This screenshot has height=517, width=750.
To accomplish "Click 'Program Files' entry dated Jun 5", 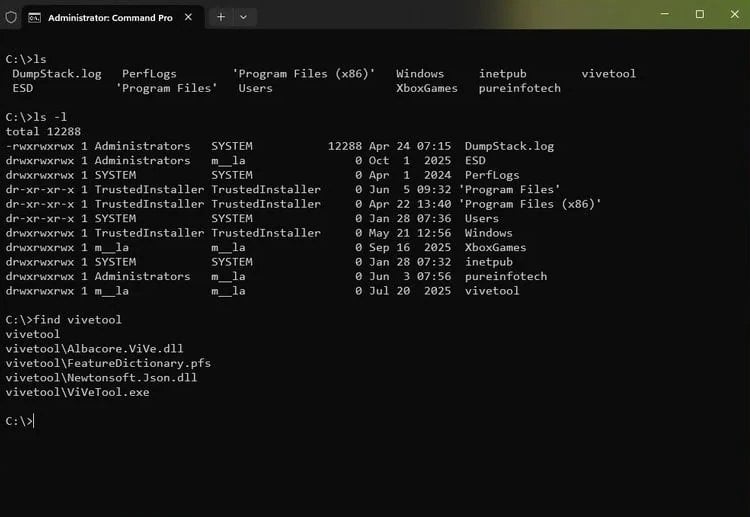I will pos(509,190).
